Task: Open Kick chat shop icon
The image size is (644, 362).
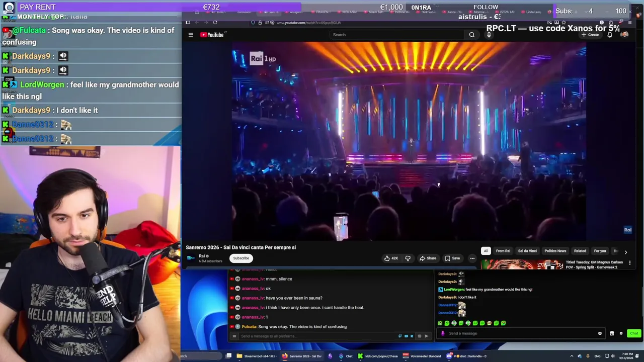Action: [x=612, y=333]
